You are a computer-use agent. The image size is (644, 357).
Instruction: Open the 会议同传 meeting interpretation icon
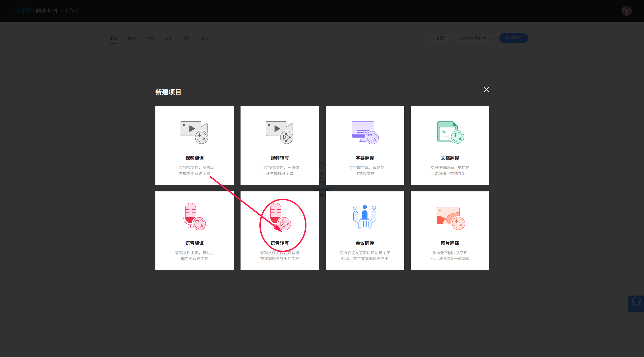coord(365,217)
